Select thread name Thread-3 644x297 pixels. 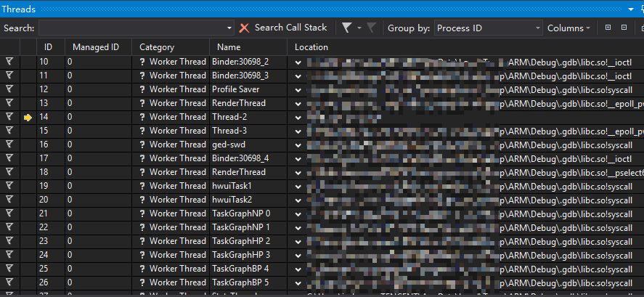(x=229, y=131)
